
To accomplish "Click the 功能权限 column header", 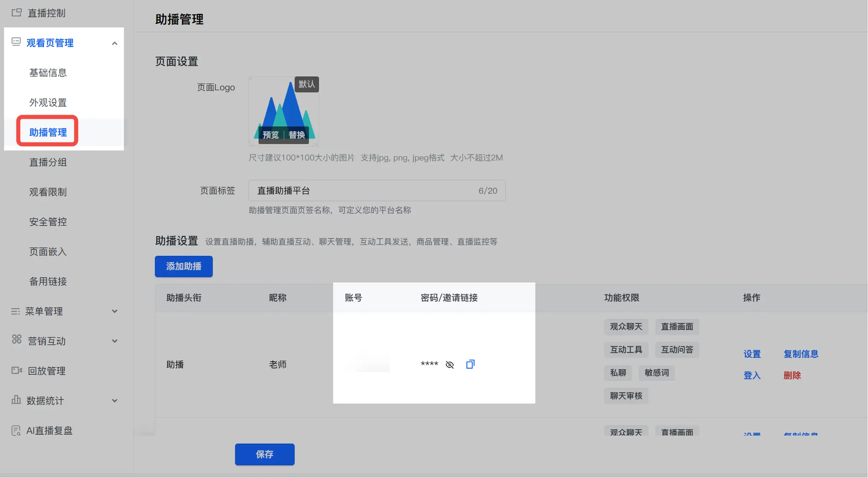I will 622,298.
